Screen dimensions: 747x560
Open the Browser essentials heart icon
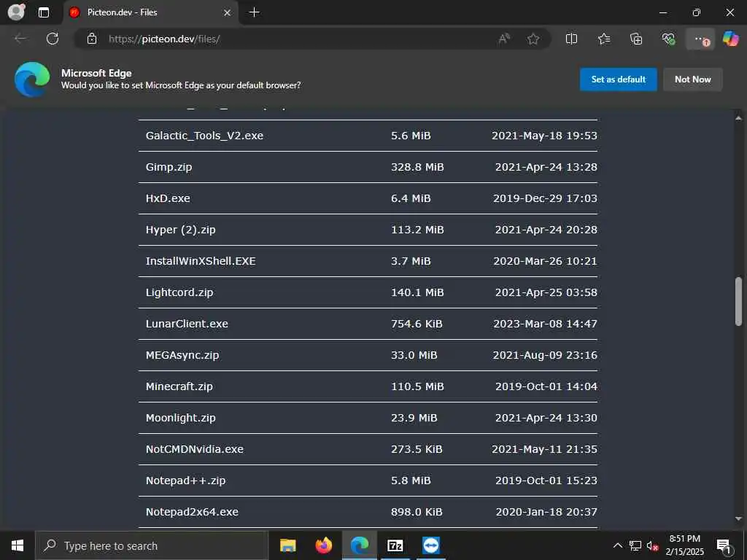[668, 39]
